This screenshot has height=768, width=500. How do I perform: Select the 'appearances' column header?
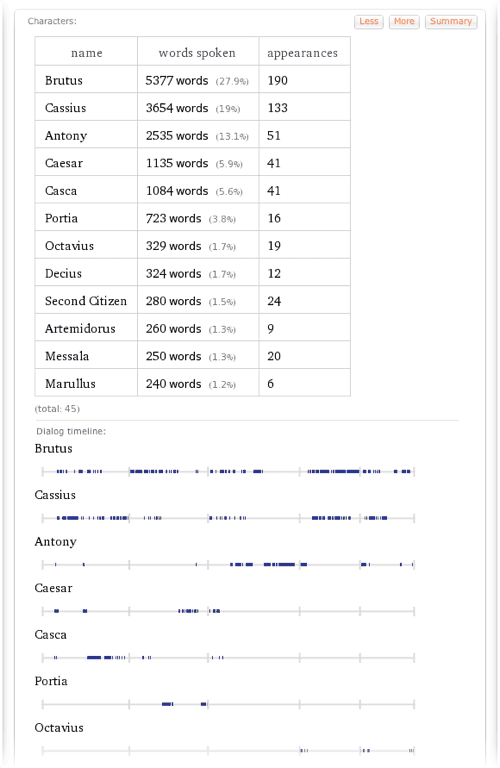coord(304,53)
